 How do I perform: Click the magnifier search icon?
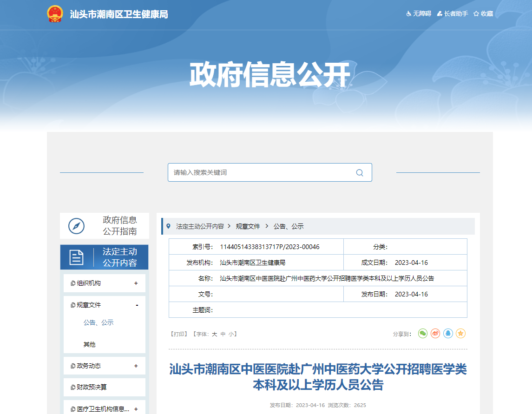pyautogui.click(x=360, y=173)
